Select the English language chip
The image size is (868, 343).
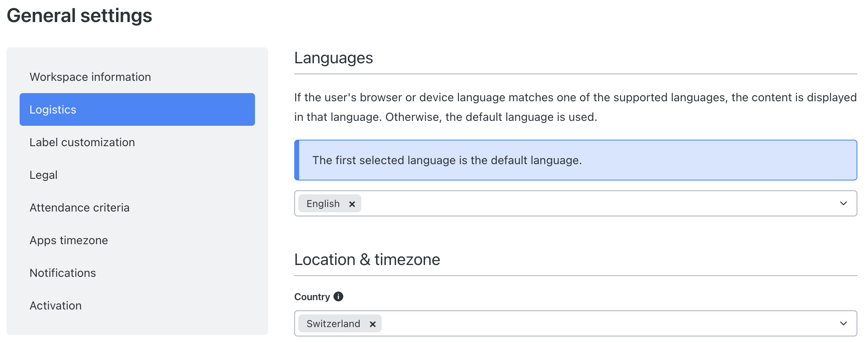(x=323, y=204)
